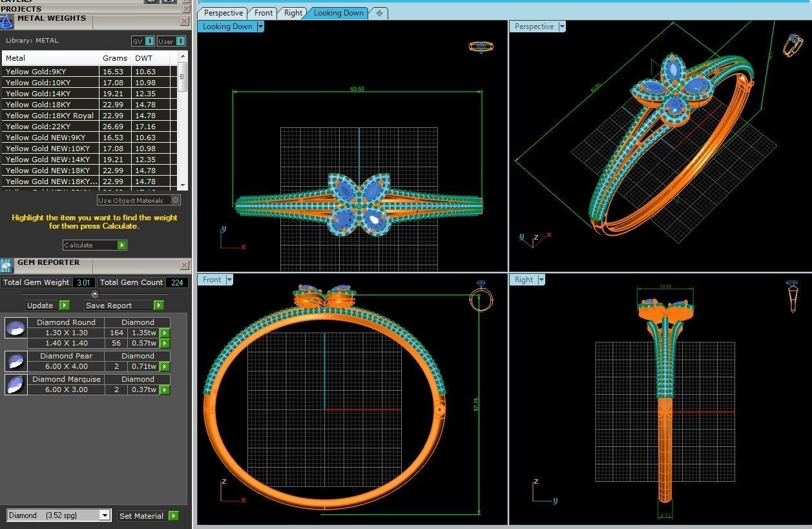Click the Metal Weights panel cone icon

click(6, 21)
